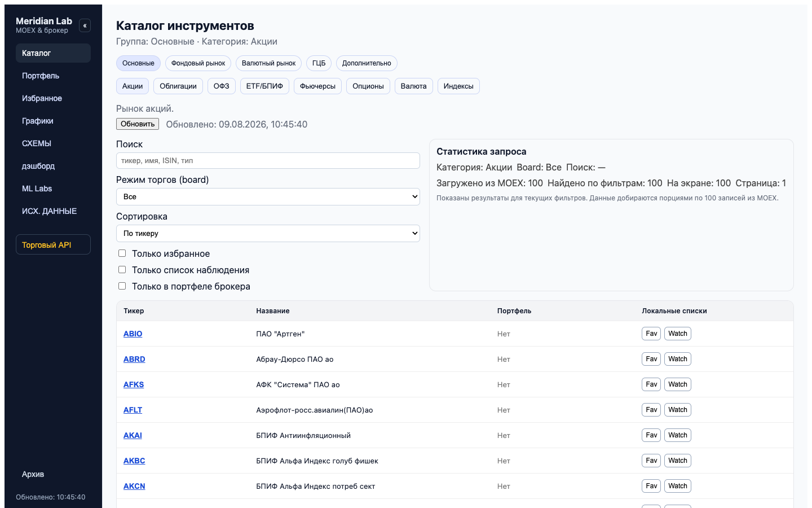The image size is (812, 508).
Task: Open the AFLT ticker link
Action: pos(133,410)
